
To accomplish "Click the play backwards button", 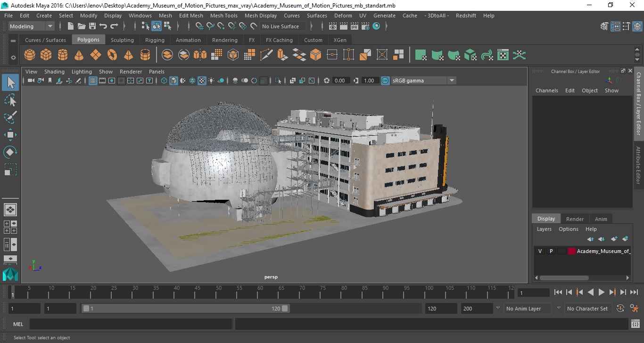I will pyautogui.click(x=590, y=292).
